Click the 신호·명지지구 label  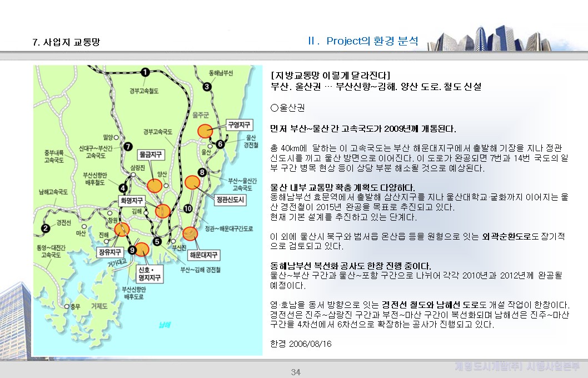[x=151, y=274]
